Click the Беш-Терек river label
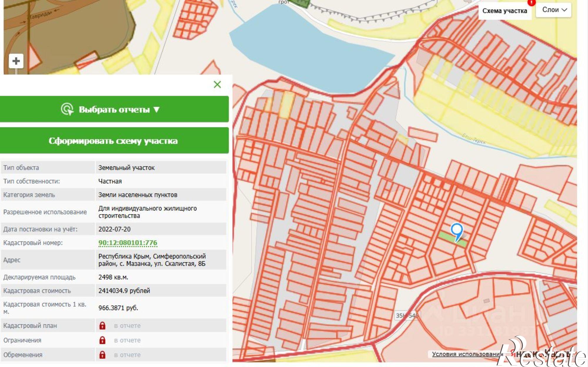 tap(474, 139)
